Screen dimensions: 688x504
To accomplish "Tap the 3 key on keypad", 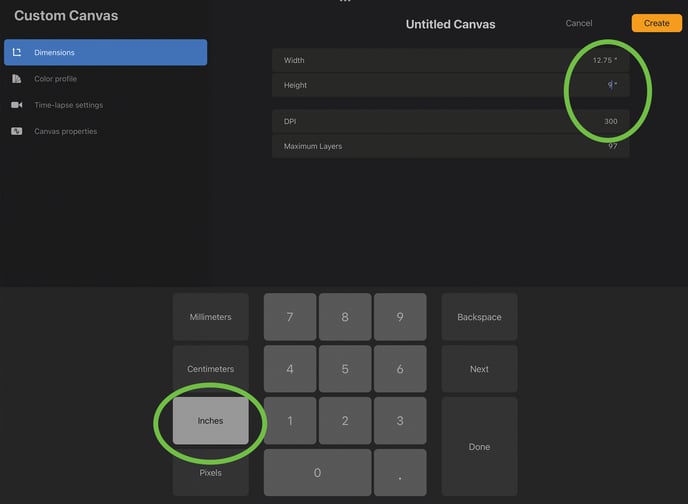I will click(400, 421).
